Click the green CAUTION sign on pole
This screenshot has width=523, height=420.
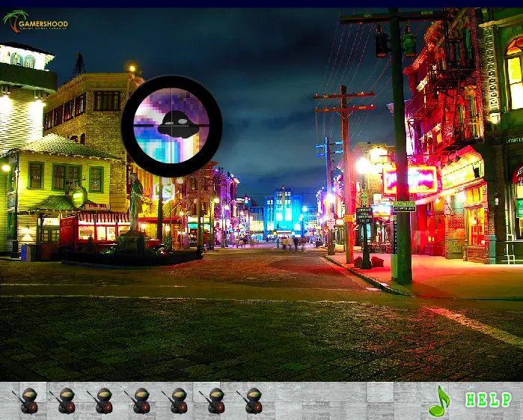click(x=404, y=207)
